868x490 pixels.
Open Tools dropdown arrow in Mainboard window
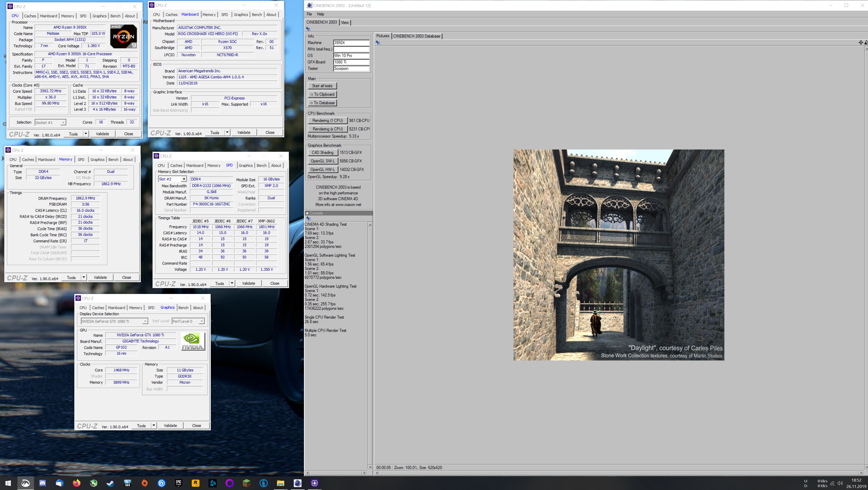click(x=227, y=132)
